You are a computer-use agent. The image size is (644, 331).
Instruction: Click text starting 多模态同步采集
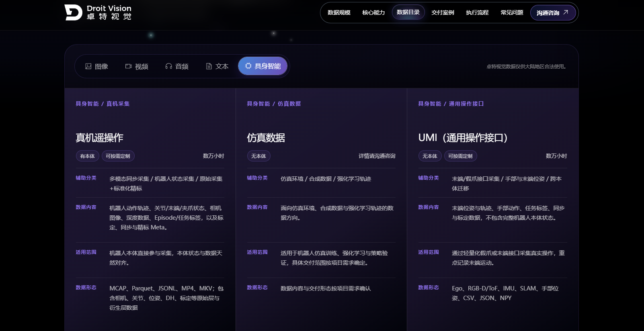166,184
